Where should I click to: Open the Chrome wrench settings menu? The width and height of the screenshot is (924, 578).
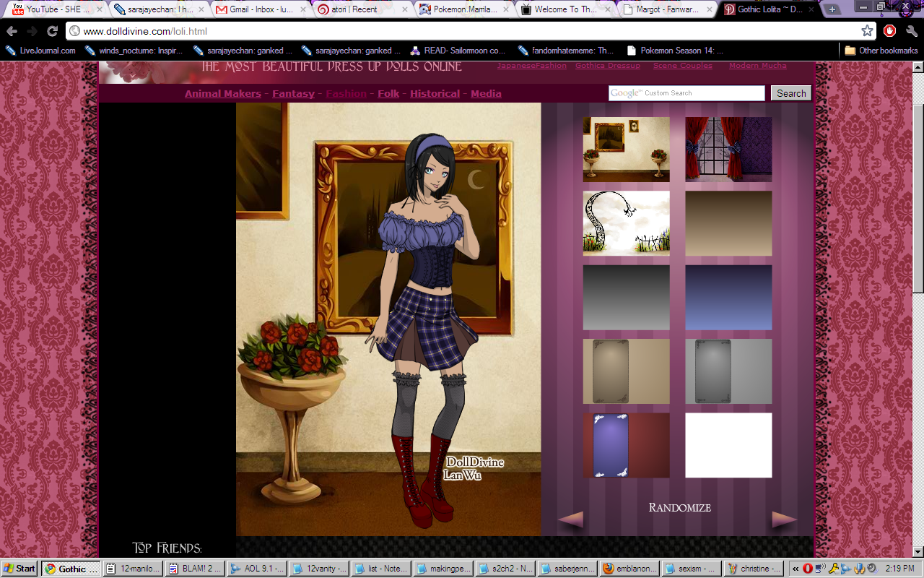coord(911,31)
